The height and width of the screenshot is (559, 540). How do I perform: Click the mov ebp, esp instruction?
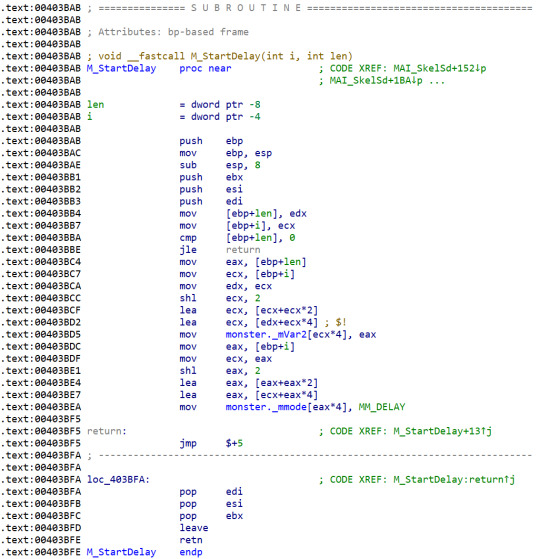(x=225, y=153)
